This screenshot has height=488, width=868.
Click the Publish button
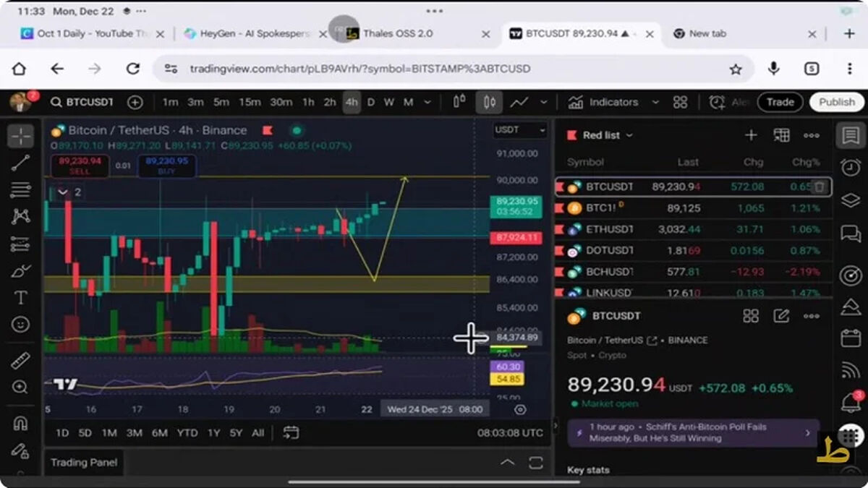point(837,102)
